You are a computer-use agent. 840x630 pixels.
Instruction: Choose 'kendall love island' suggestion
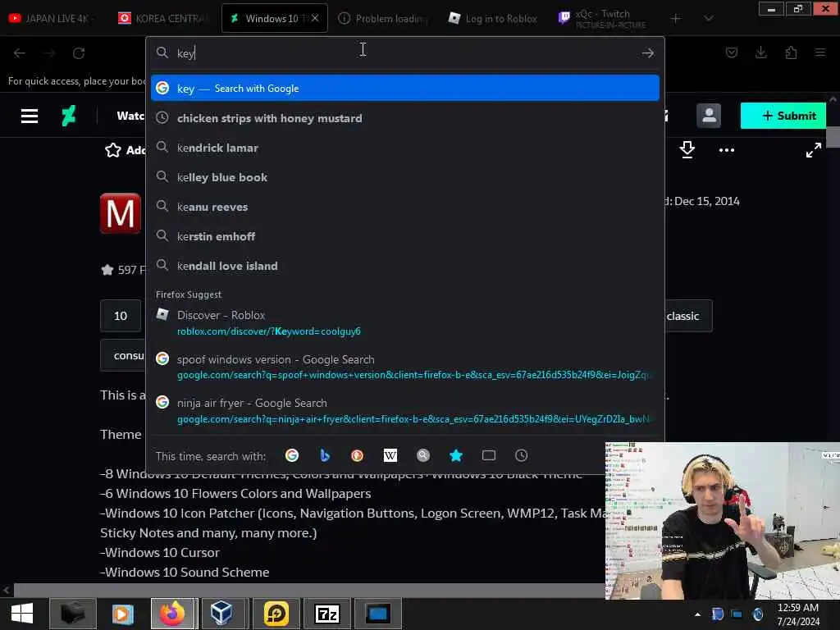tap(405, 265)
